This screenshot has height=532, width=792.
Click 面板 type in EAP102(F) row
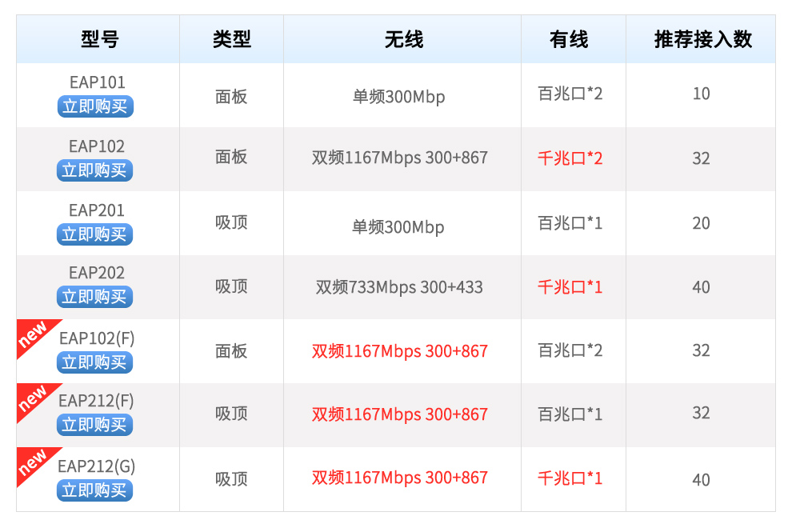[x=231, y=350]
